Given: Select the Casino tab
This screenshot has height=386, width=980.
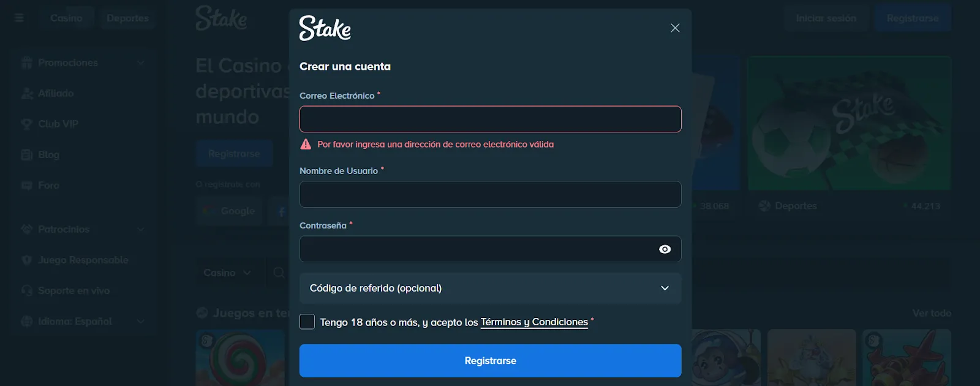Looking at the screenshot, I should [66, 18].
